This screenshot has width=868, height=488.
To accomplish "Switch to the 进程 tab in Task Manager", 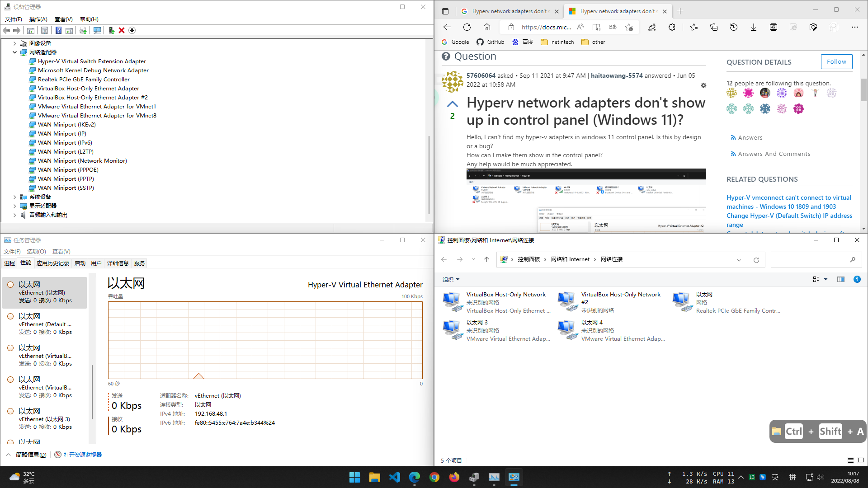I will pos(9,263).
